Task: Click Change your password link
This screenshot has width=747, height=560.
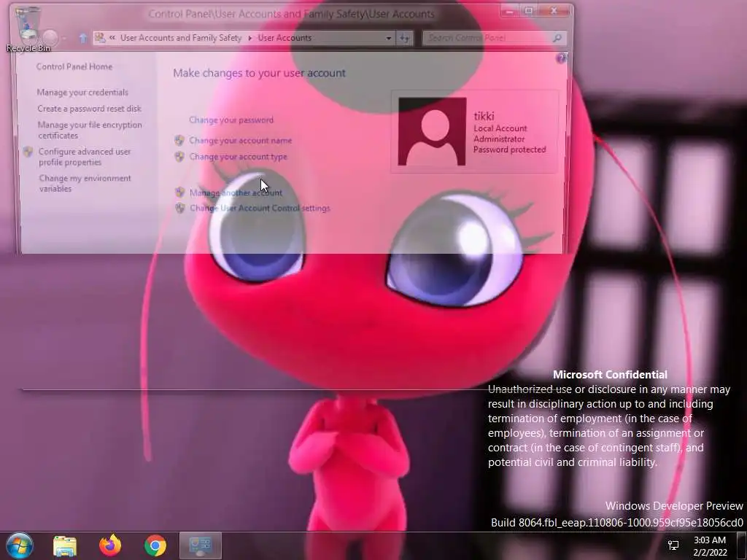Action: pos(231,120)
